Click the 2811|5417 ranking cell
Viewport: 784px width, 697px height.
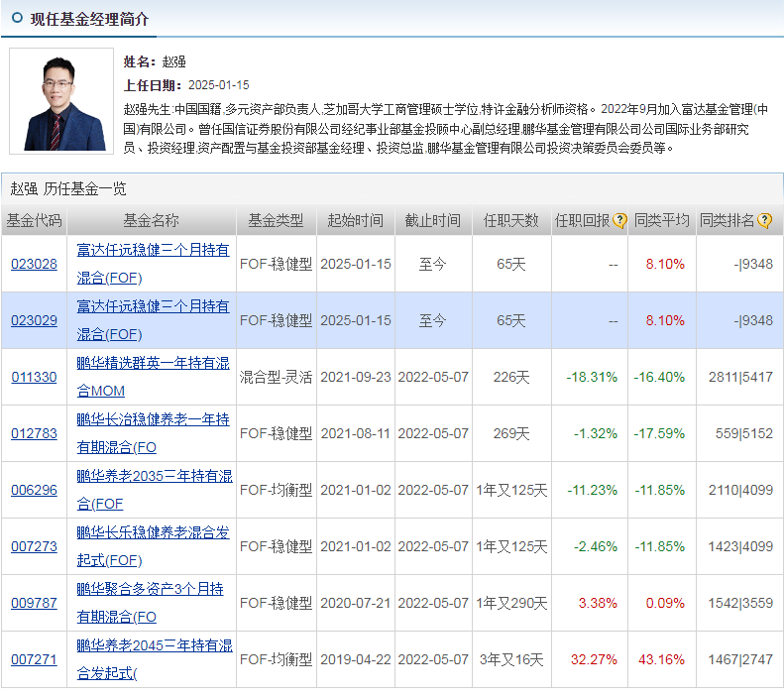coord(741,377)
